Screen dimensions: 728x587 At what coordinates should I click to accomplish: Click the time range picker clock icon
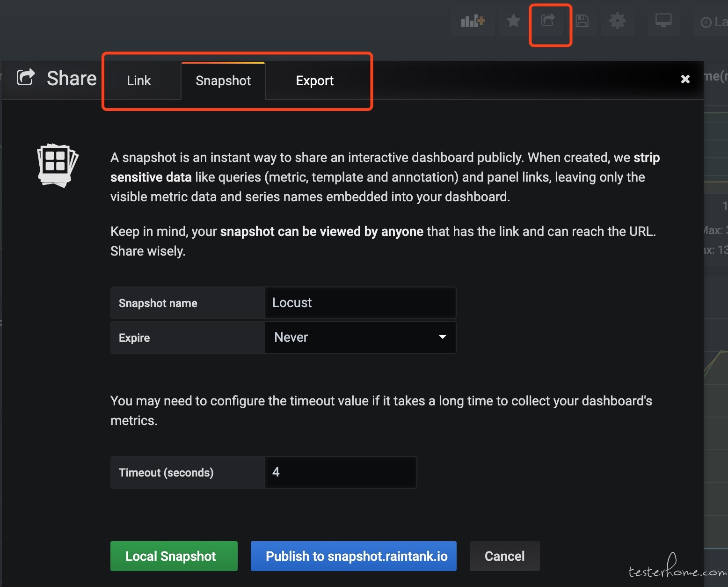tap(706, 22)
